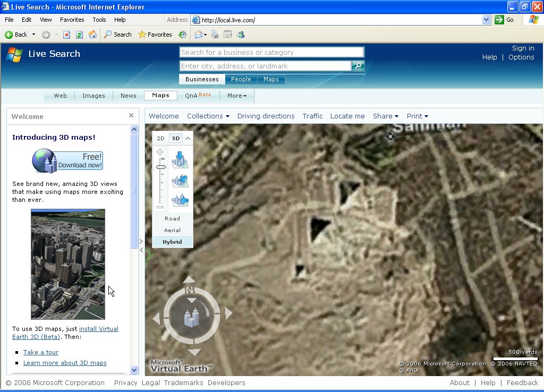Image resolution: width=544 pixels, height=392 pixels.
Task: Click the Home icon in toolbar
Action: (x=92, y=35)
